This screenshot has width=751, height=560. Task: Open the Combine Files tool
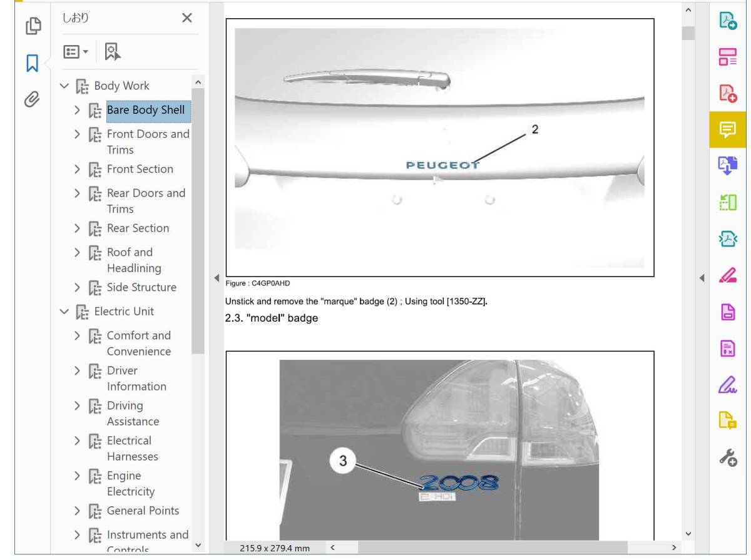tap(727, 166)
